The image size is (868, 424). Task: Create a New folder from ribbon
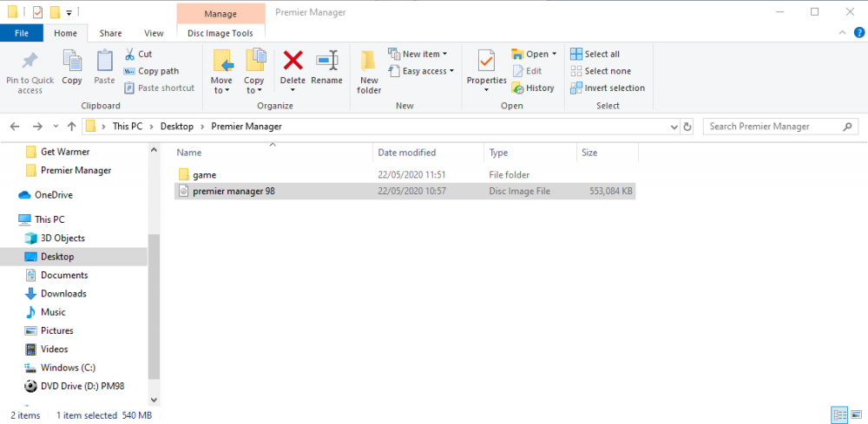[x=369, y=72]
